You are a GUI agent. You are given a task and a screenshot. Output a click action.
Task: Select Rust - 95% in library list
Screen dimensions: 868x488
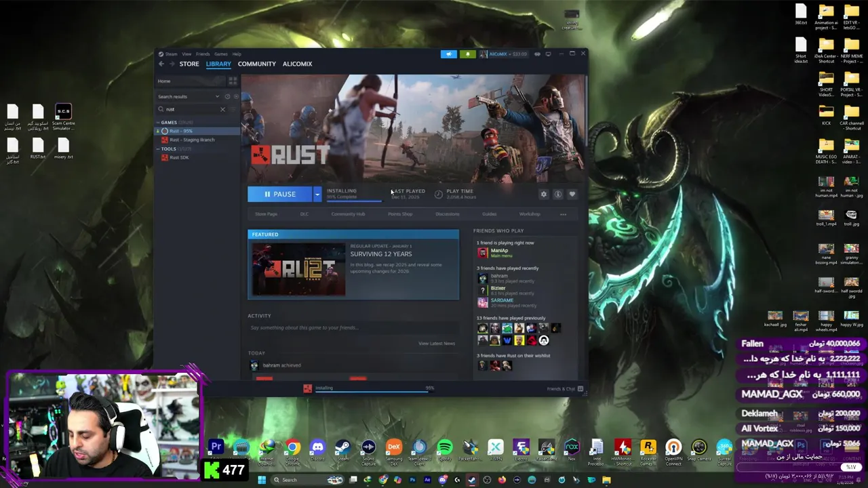point(198,131)
